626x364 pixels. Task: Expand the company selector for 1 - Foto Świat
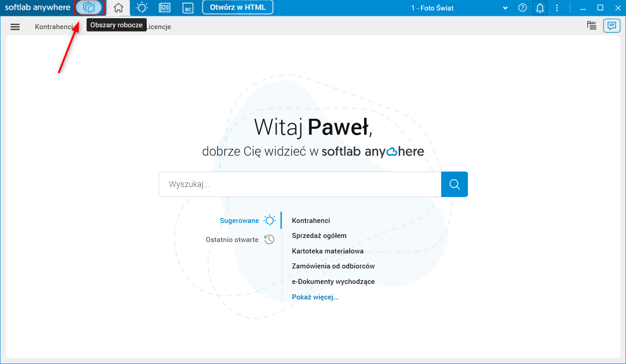tap(505, 8)
